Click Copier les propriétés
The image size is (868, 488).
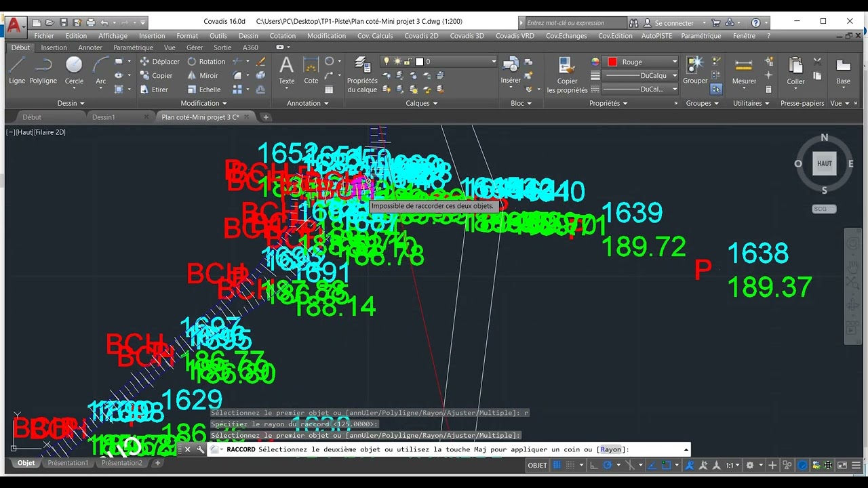tap(567, 75)
